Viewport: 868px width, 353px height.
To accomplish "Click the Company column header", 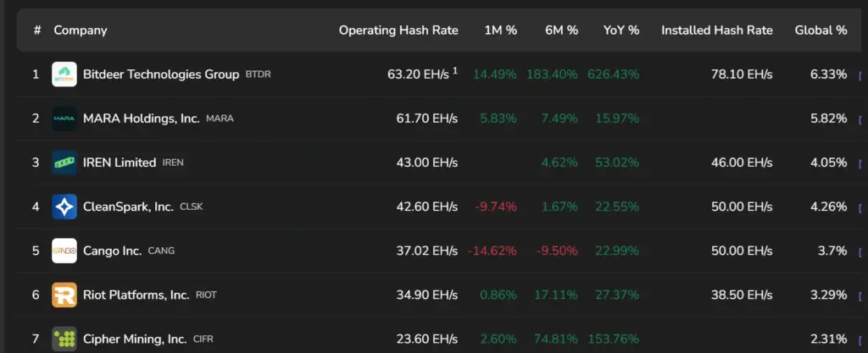I will tap(81, 30).
